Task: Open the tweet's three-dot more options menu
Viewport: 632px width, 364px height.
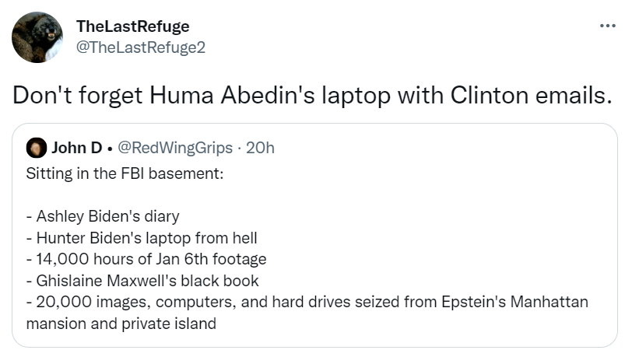Action: point(608,26)
